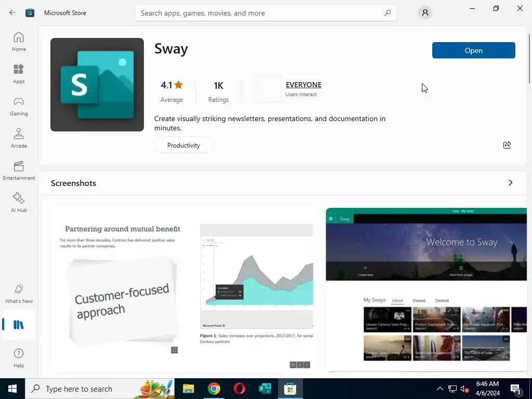The width and height of the screenshot is (532, 399).
Task: Open the notification center icon
Action: 515,389
